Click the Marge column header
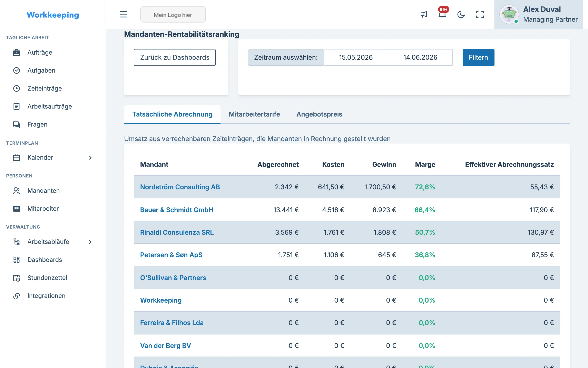 point(425,165)
